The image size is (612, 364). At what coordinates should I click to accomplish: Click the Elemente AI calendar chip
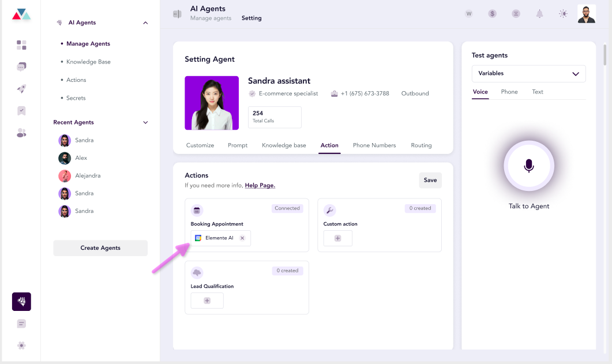220,238
